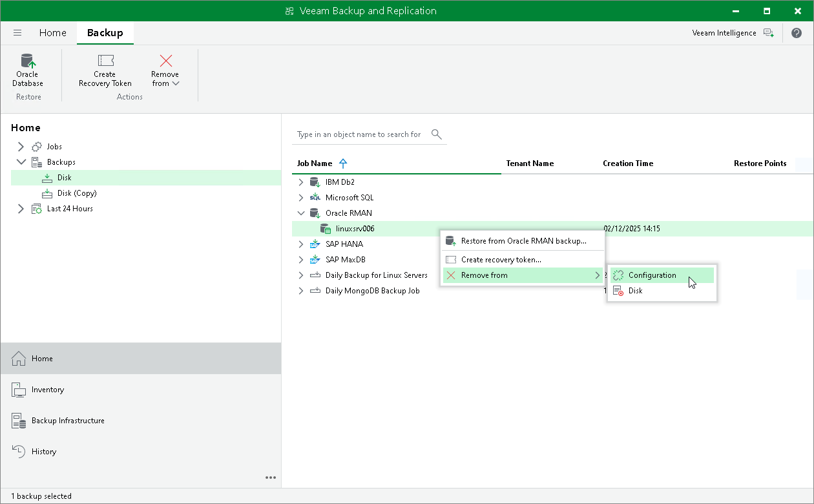
Task: Click the SAP HANA row label
Action: [x=344, y=244]
